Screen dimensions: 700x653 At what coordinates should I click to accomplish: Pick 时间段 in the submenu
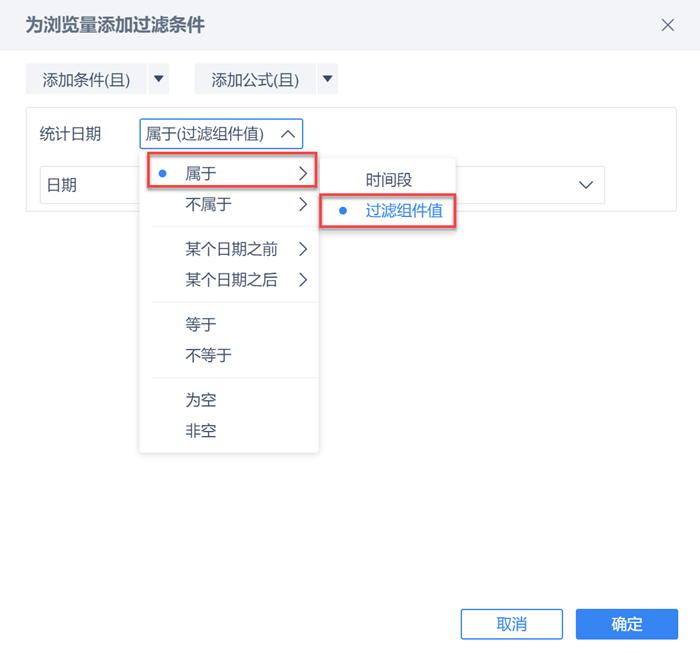388,180
